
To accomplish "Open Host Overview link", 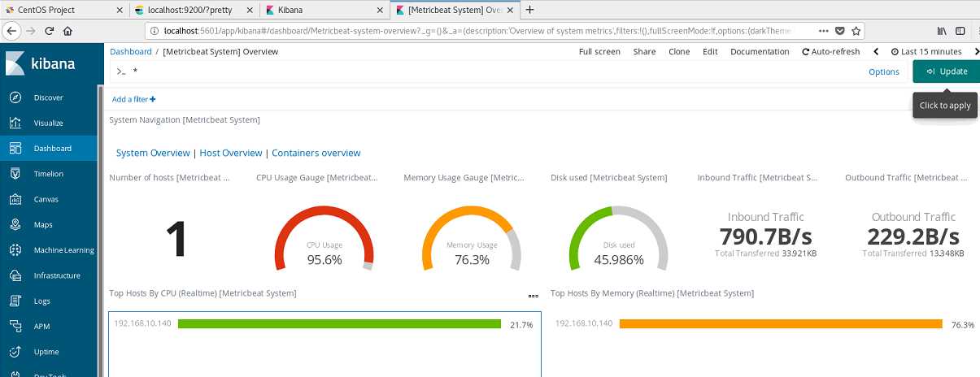I will coord(231,153).
